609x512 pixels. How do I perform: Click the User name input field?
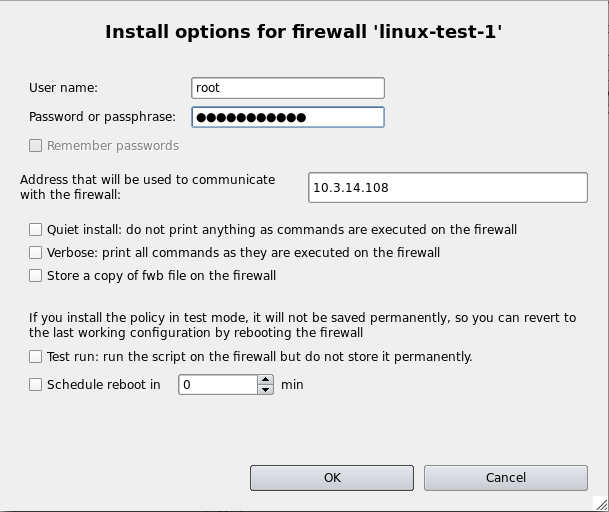(x=287, y=88)
